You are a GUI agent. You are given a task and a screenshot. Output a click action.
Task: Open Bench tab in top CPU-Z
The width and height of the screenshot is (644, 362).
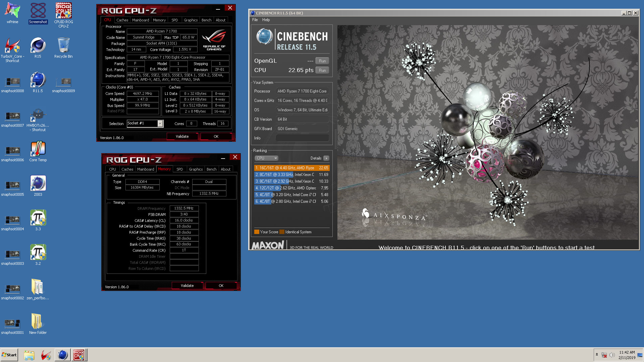(x=206, y=20)
